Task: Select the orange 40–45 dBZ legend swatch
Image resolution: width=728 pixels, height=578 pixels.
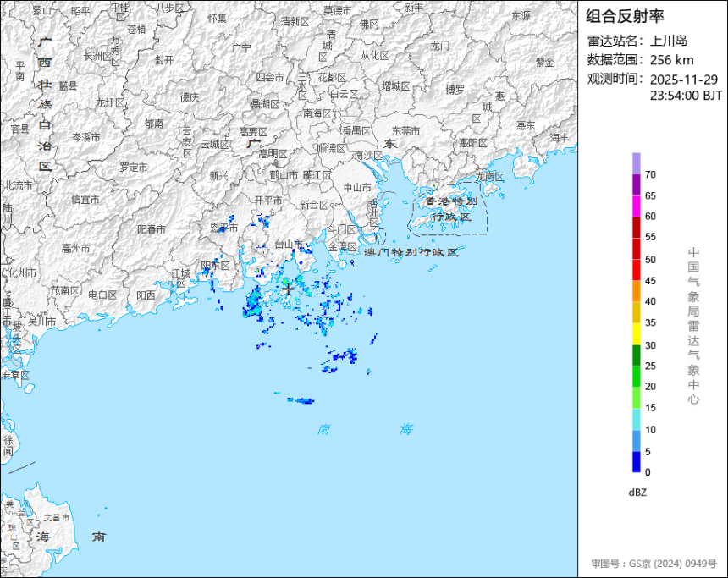Action: click(x=636, y=291)
